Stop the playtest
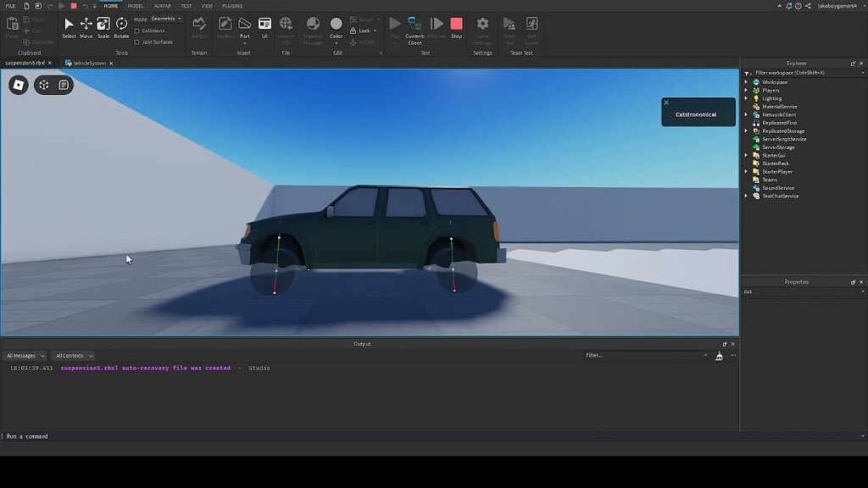Screen dimensions: 868x488 tap(457, 25)
